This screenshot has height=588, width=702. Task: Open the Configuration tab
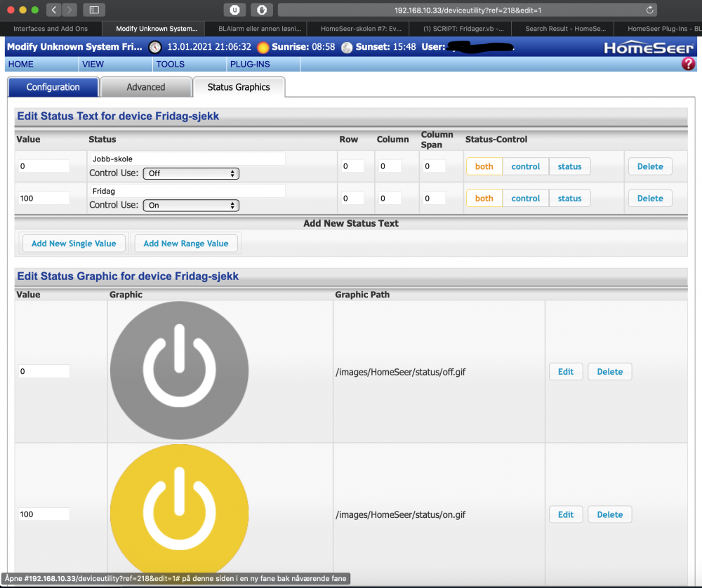(x=53, y=87)
